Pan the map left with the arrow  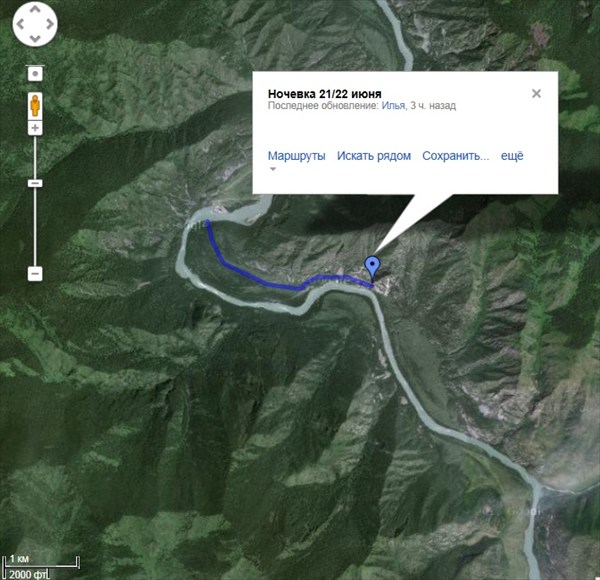click(x=20, y=24)
